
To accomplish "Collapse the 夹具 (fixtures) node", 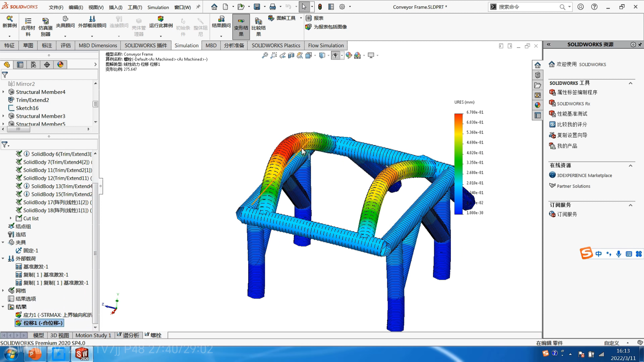I will (3, 242).
